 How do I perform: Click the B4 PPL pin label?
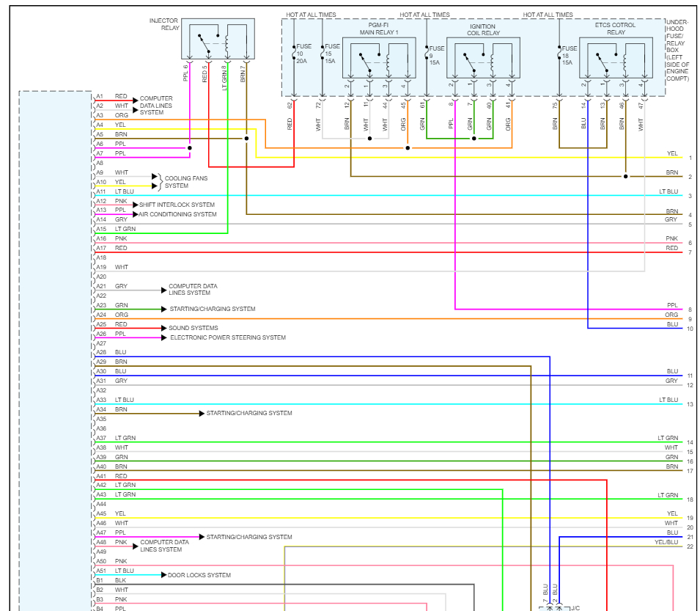(x=111, y=608)
